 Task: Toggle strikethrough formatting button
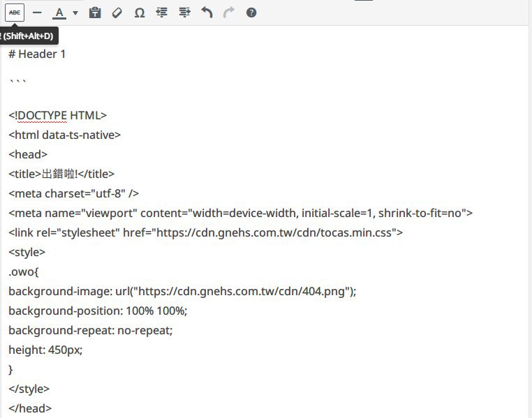click(x=15, y=13)
